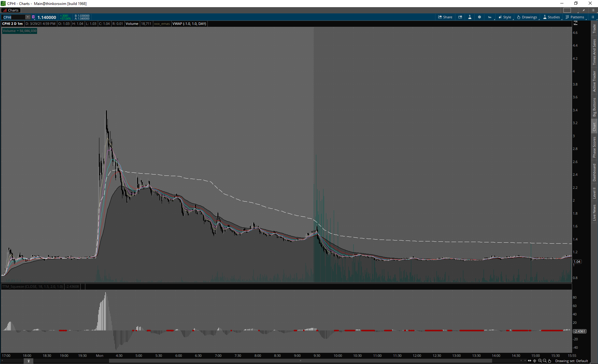Viewport: 598px width, 364px height.
Task: Expand the CPHI symbol dropdown arrow
Action: pos(28,17)
